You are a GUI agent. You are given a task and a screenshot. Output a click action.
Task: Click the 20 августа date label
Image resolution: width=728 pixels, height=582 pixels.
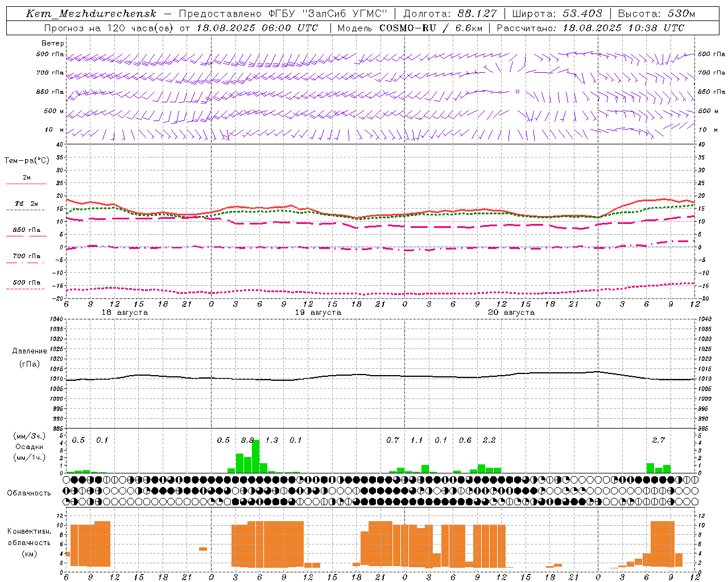511,313
